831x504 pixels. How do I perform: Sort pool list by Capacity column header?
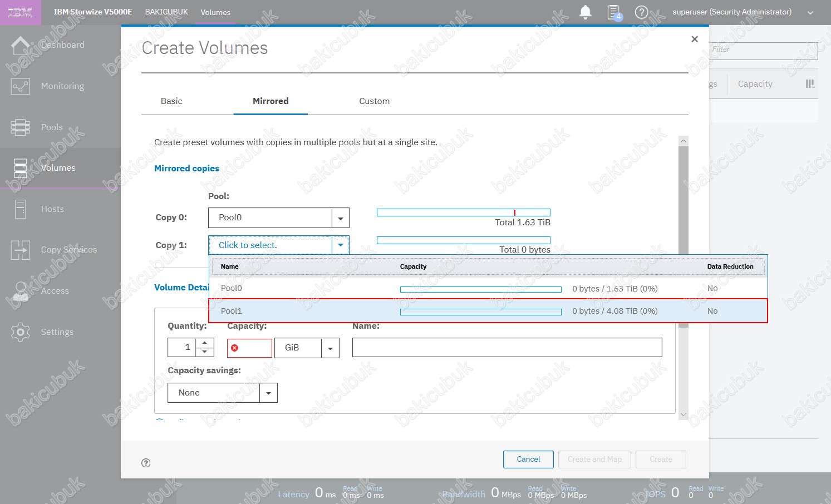click(413, 266)
